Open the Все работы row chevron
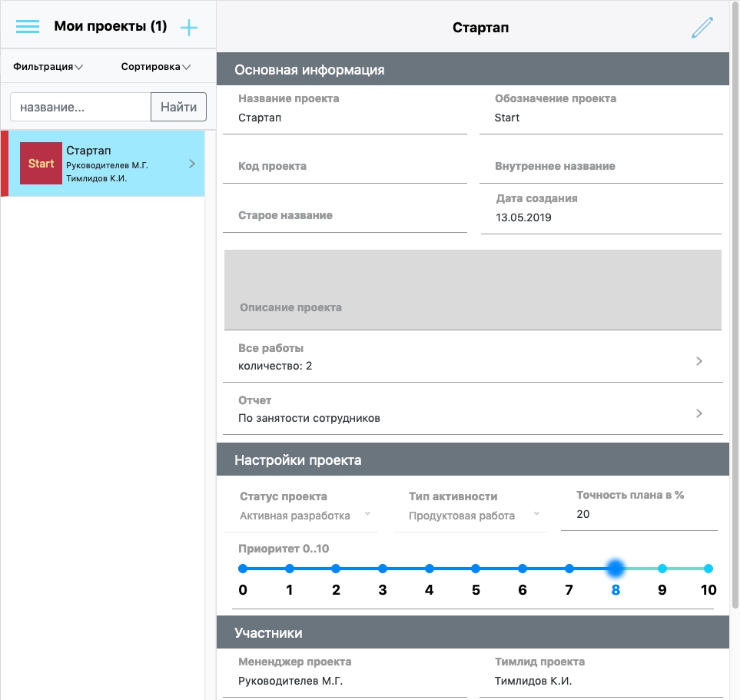 click(699, 361)
